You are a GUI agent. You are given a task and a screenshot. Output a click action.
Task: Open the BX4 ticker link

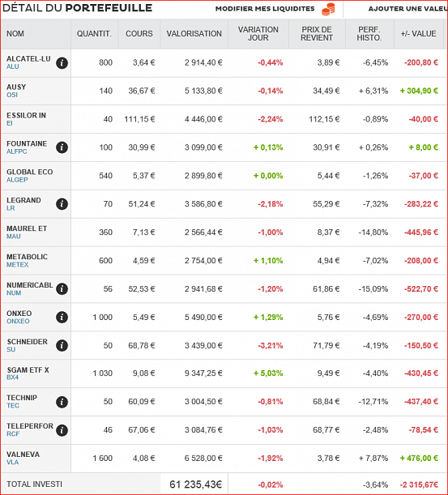coord(13,378)
